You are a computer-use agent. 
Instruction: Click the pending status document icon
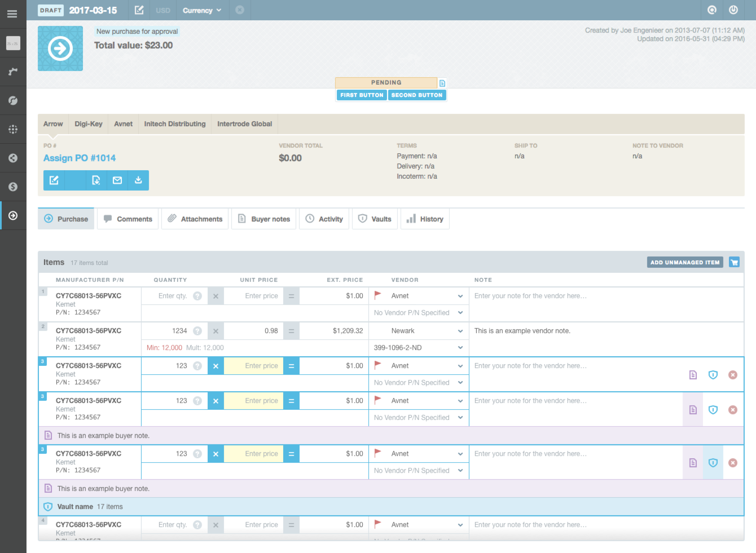tap(442, 83)
